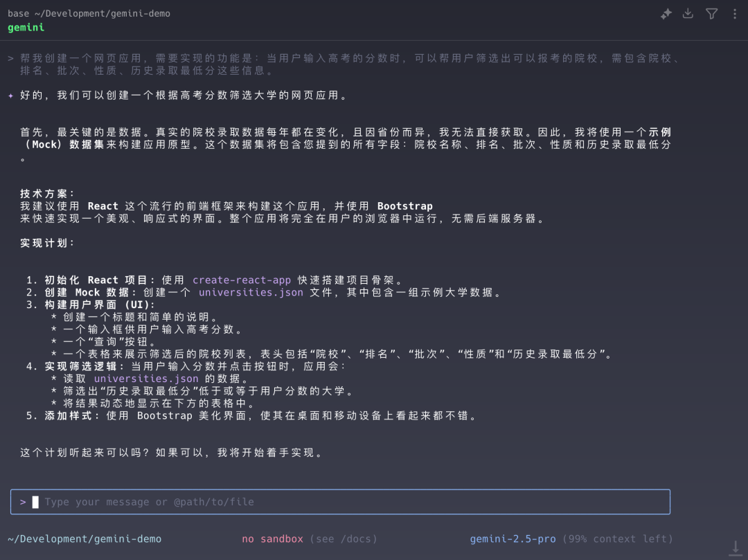
Task: Click the base ~/Development/gemini-demo header path
Action: [x=89, y=12]
